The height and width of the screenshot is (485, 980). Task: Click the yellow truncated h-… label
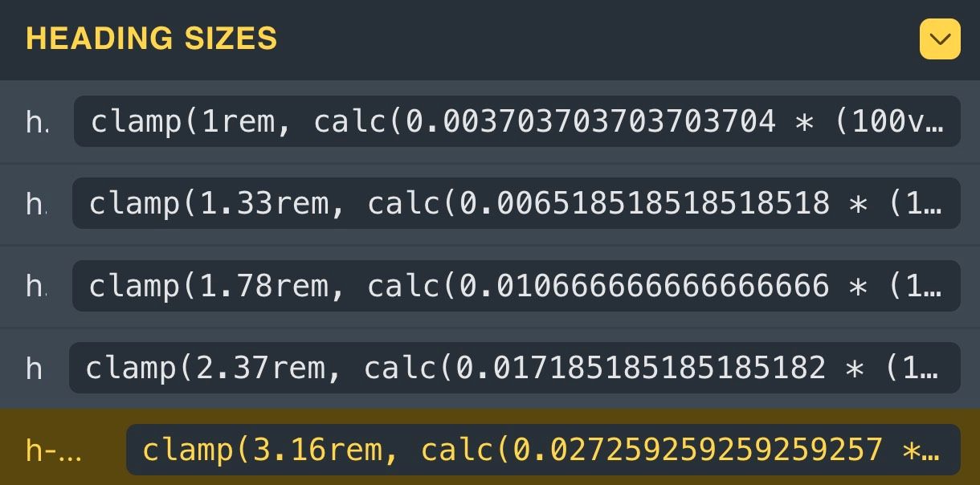pos(54,450)
